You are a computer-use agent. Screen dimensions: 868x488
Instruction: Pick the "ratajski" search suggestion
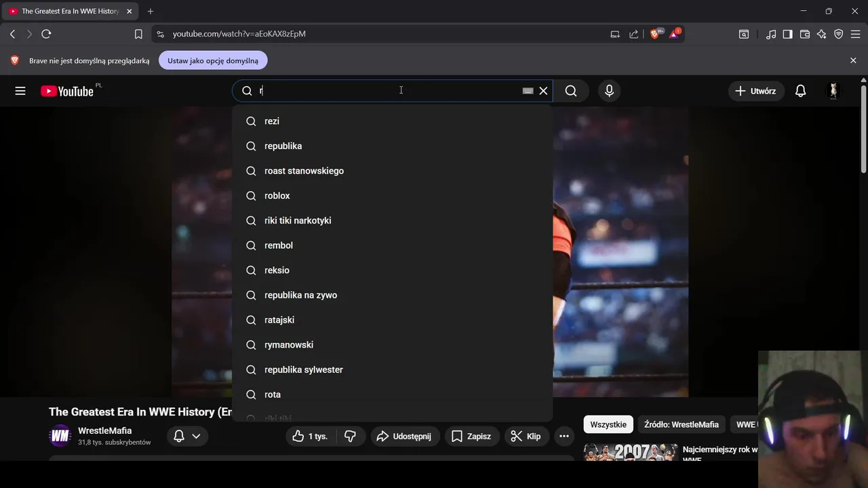click(x=393, y=320)
